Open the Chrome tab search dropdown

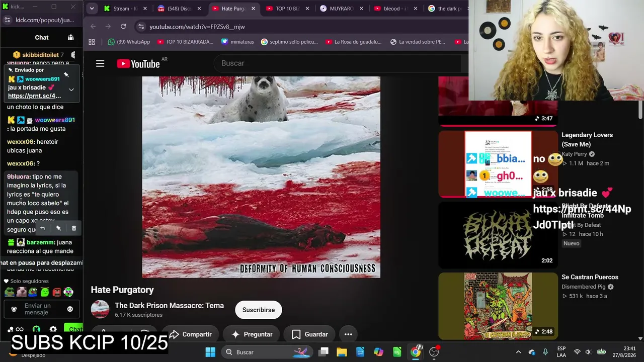click(x=92, y=9)
